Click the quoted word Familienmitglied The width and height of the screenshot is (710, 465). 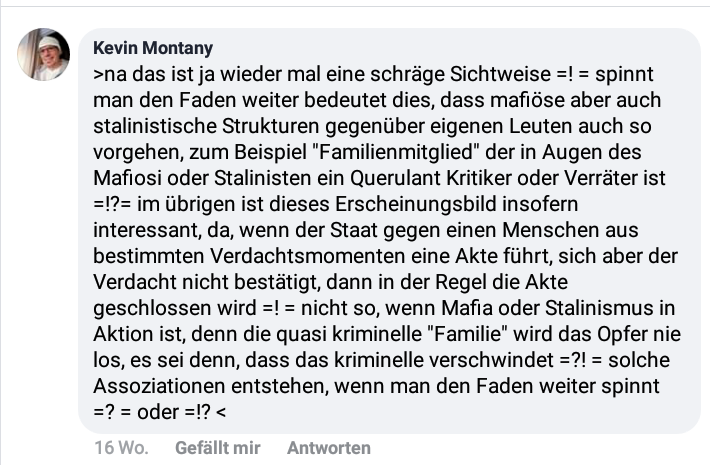click(x=396, y=152)
